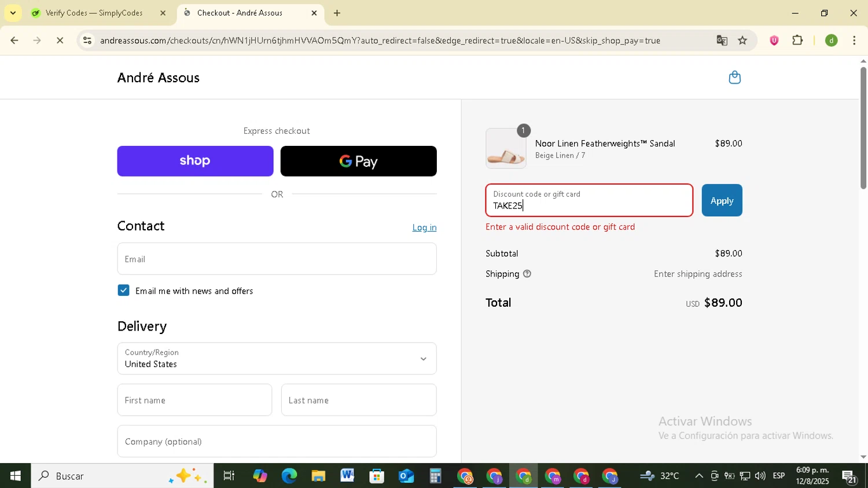The width and height of the screenshot is (868, 488).
Task: Stop loading the page
Action: (60, 41)
